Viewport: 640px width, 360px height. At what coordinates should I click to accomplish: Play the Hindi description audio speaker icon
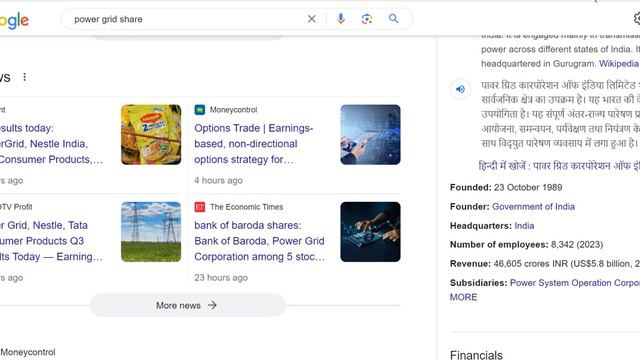(460, 89)
